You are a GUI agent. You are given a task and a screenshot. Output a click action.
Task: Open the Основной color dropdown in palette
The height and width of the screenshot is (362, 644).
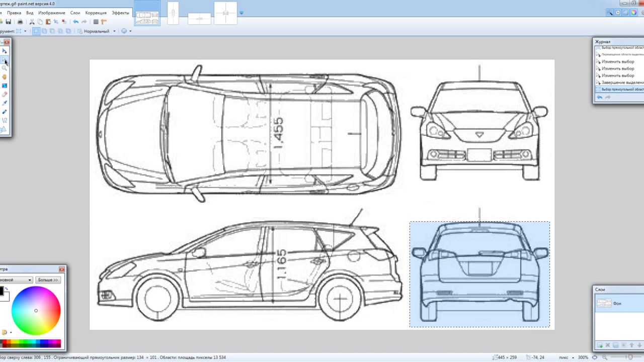(16, 280)
